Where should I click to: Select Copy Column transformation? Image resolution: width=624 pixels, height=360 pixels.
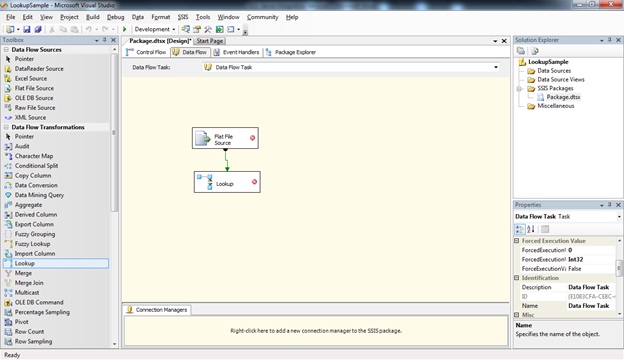click(33, 175)
